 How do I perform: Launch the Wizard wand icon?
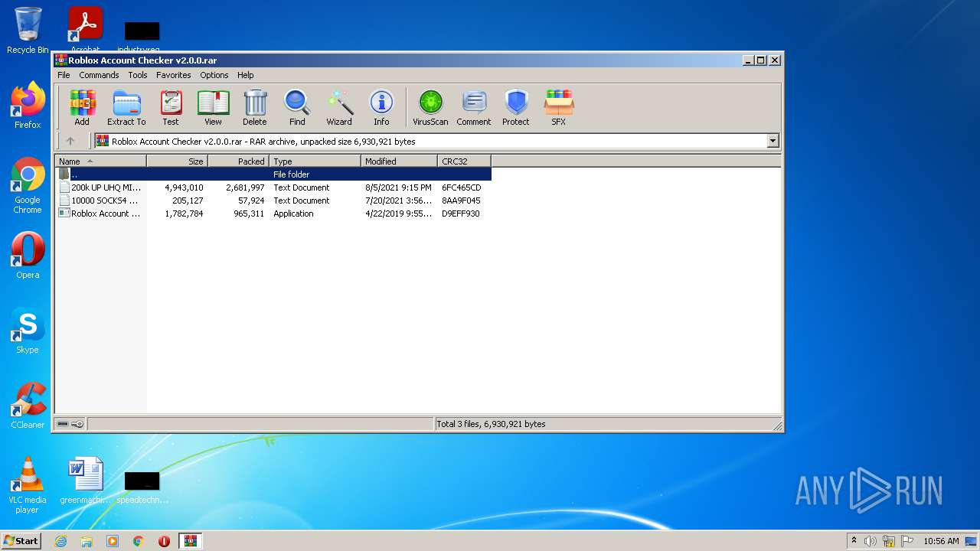pos(339,107)
